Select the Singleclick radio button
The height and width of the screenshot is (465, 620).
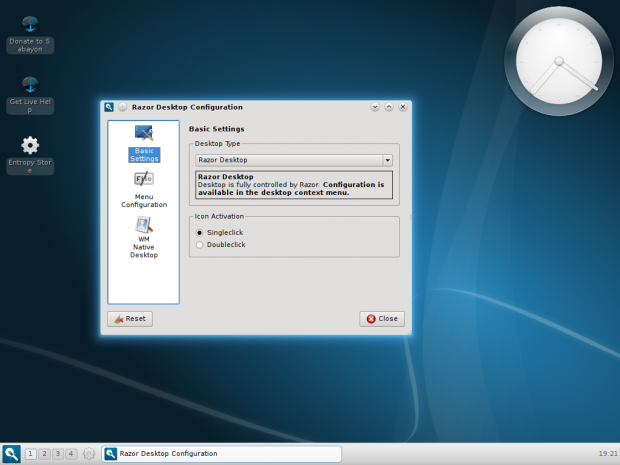(x=220, y=232)
